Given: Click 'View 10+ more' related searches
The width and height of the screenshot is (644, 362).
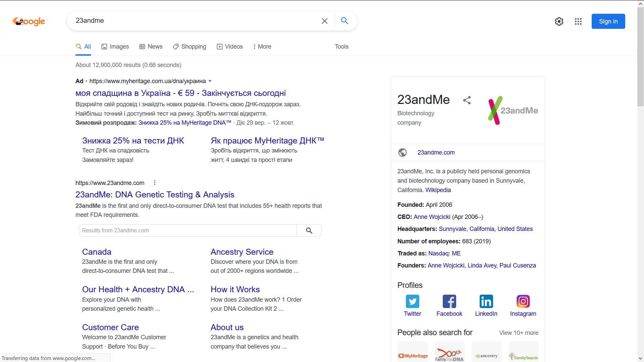Looking at the screenshot, I should click(519, 333).
